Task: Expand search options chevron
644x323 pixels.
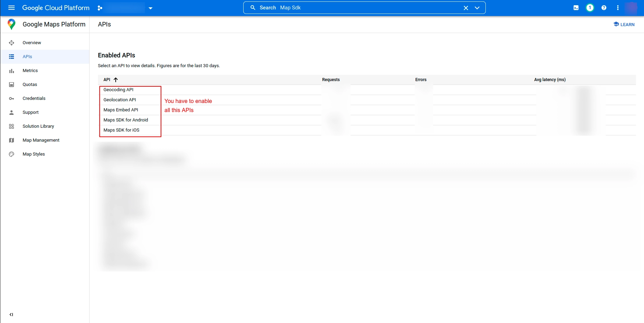Action: pyautogui.click(x=477, y=8)
